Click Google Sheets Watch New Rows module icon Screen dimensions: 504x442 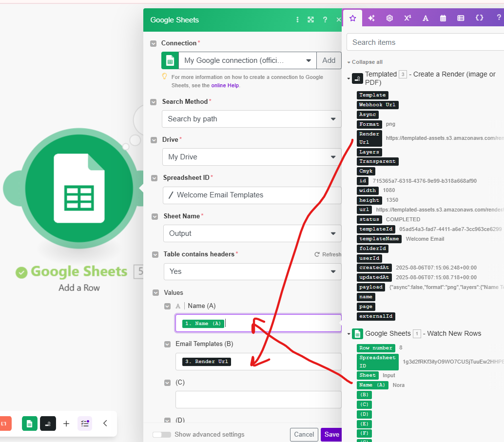click(357, 334)
